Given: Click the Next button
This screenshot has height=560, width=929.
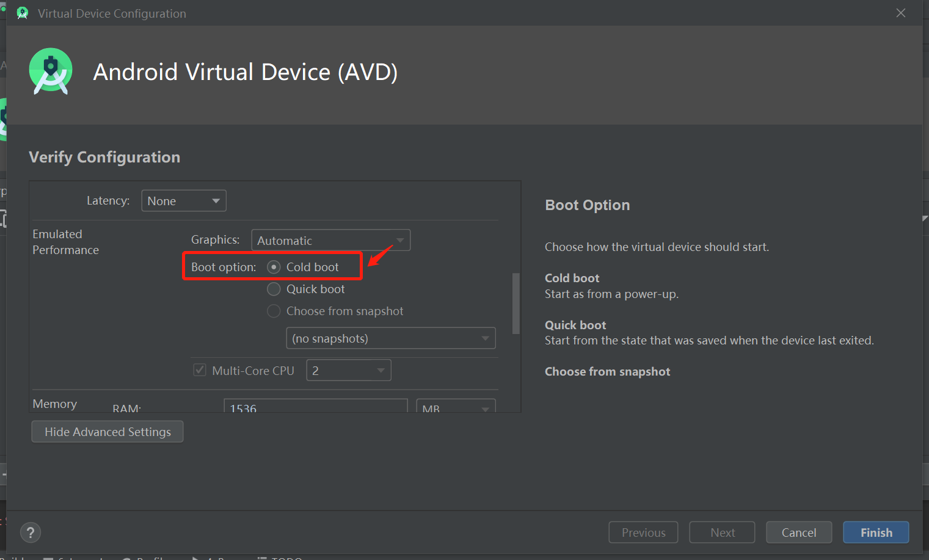Looking at the screenshot, I should [723, 533].
